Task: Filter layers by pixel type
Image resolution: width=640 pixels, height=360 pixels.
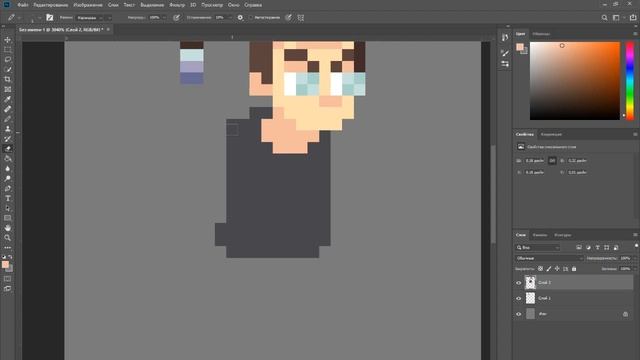Action: click(579, 247)
